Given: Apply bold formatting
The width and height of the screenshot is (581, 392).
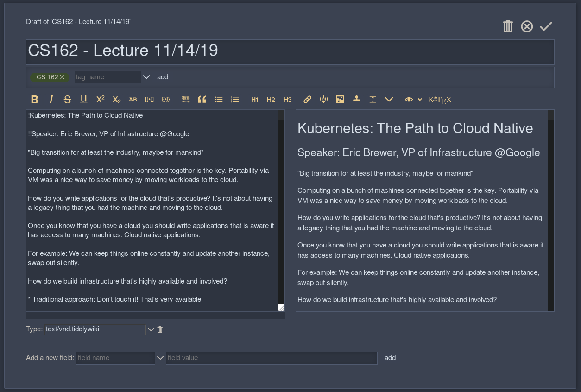Looking at the screenshot, I should tap(34, 99).
